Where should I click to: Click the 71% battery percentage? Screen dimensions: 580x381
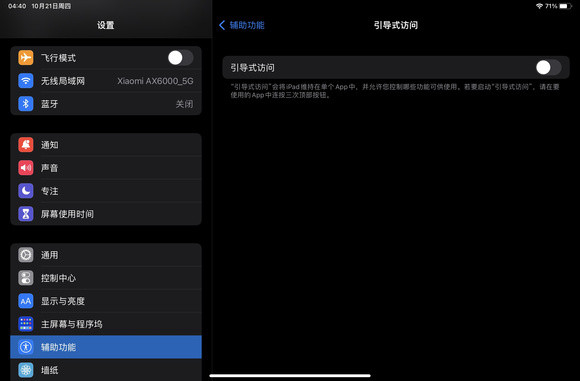[x=551, y=6]
